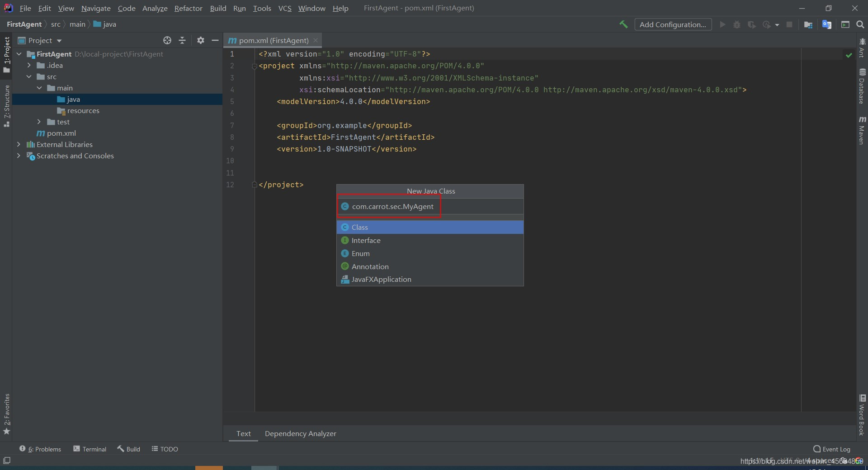Click Locate/Select Opened File target icon
This screenshot has height=470, width=868.
[x=167, y=40]
